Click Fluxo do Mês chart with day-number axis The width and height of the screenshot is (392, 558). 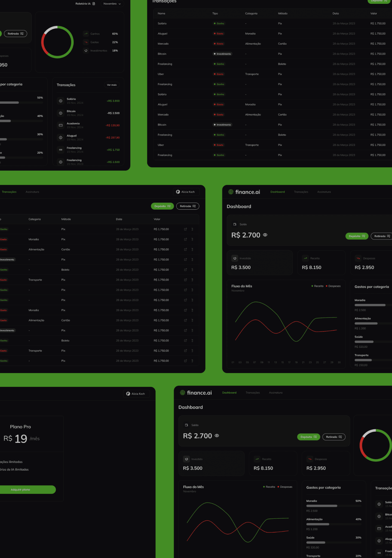(286, 324)
